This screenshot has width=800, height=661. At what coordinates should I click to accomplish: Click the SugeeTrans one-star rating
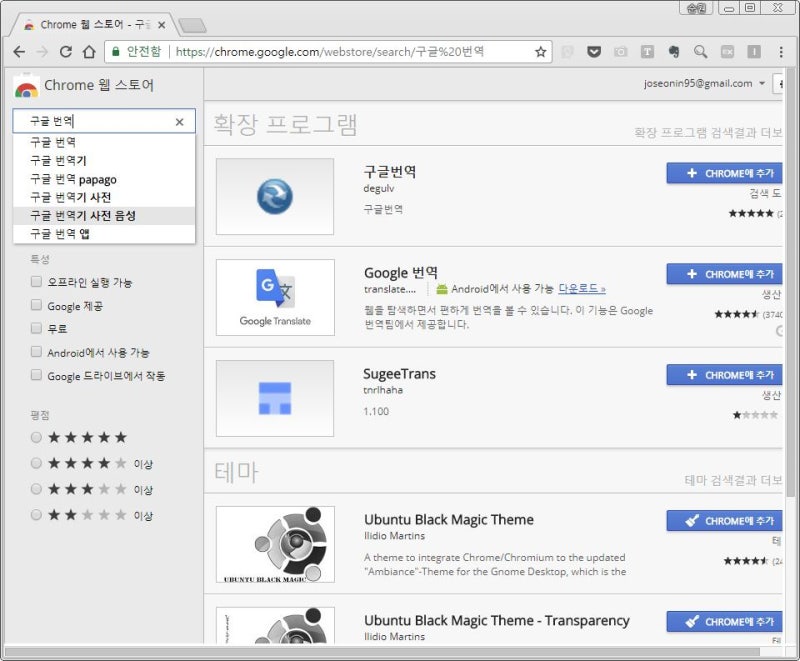(755, 415)
